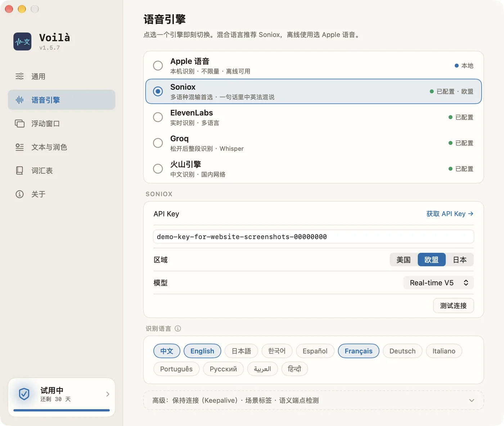Screen dimensions: 504x426
Task: Click the 本地 status on Apple 语音 row
Action: click(464, 66)
